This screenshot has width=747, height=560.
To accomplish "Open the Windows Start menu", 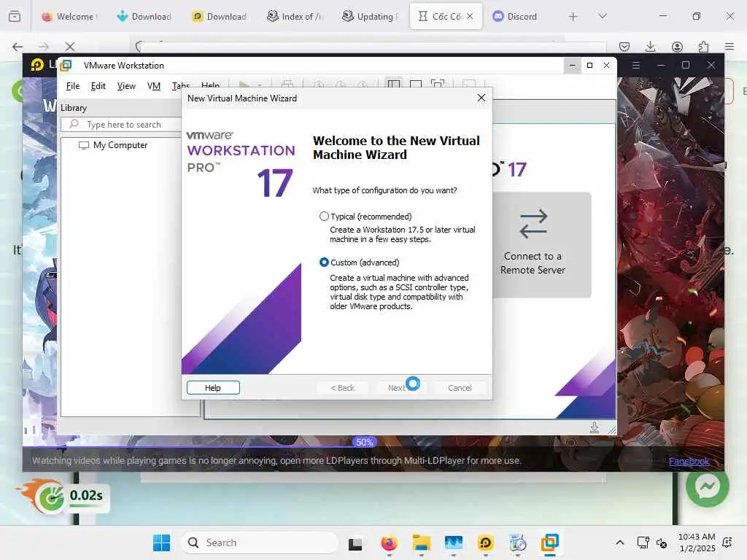I will (161, 542).
